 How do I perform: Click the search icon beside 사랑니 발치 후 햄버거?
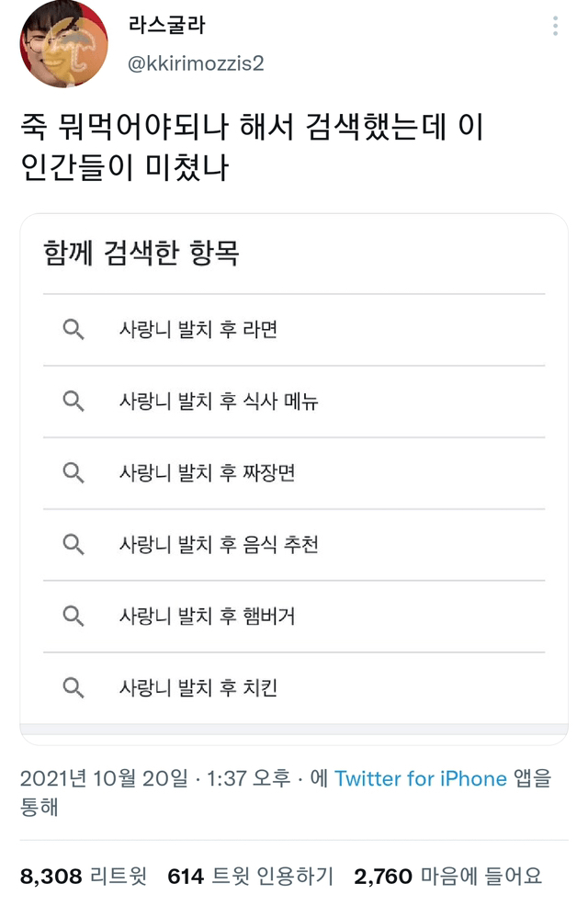tap(73, 616)
